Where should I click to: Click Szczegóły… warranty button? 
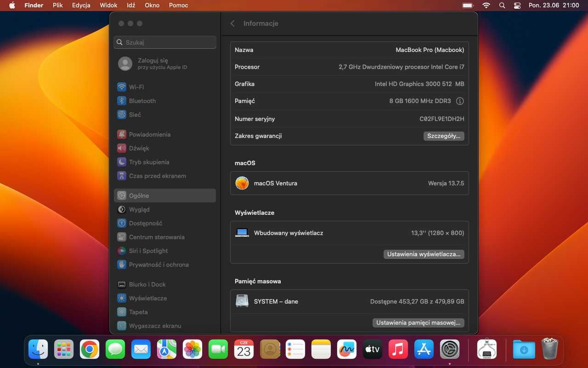click(x=444, y=136)
